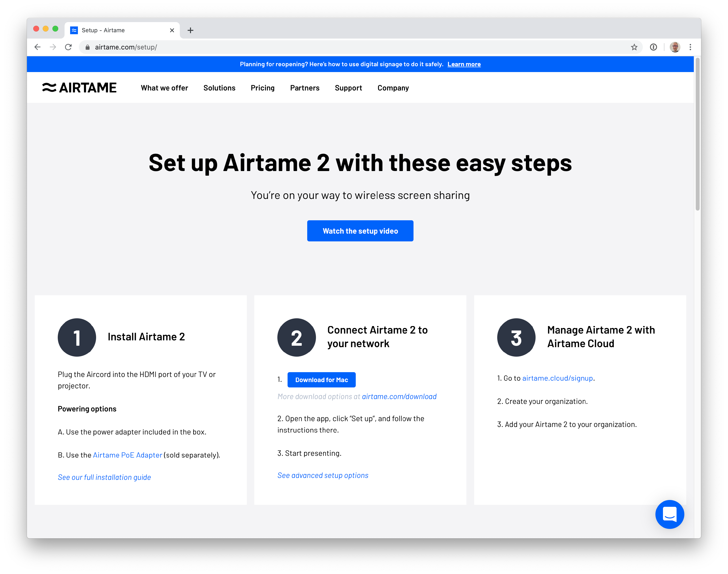Follow the airtame.cloud/signup link
Viewport: 728px width, 574px height.
coord(557,378)
